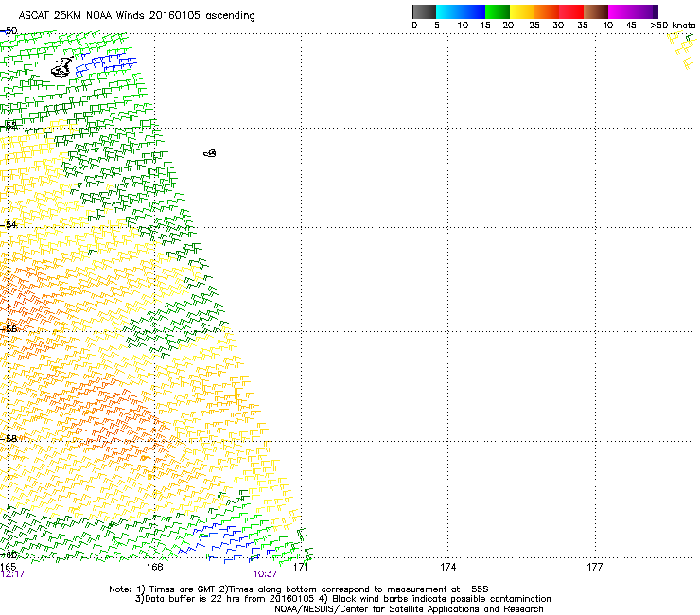700x615 pixels.
Task: Click the '>50 knots' legend label
Action: (673, 26)
